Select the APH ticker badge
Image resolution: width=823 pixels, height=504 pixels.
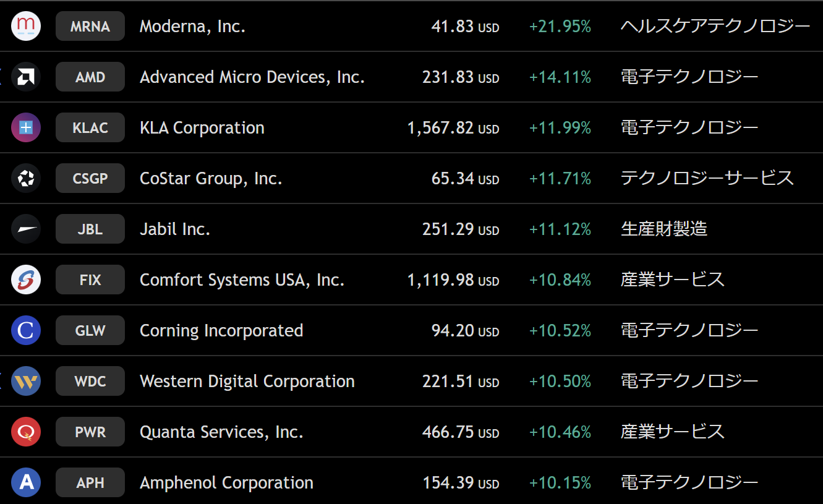[90, 483]
